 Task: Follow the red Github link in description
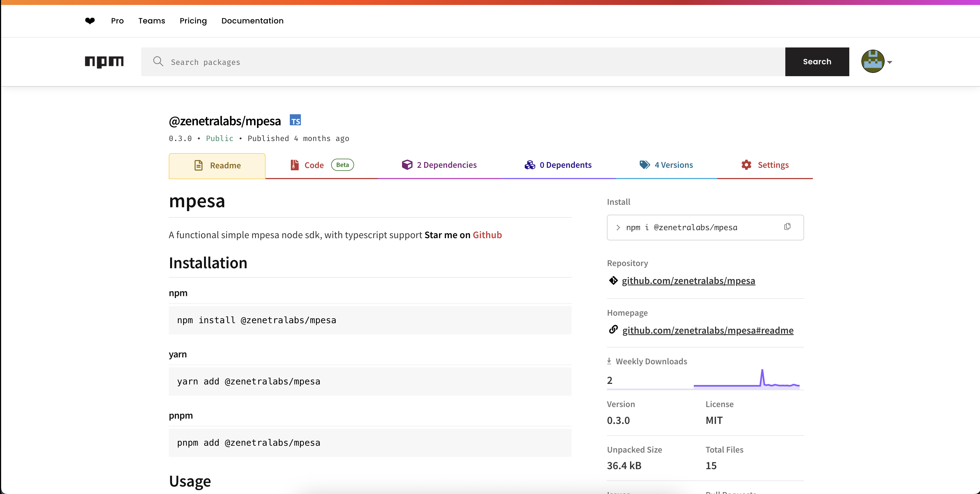pyautogui.click(x=487, y=235)
